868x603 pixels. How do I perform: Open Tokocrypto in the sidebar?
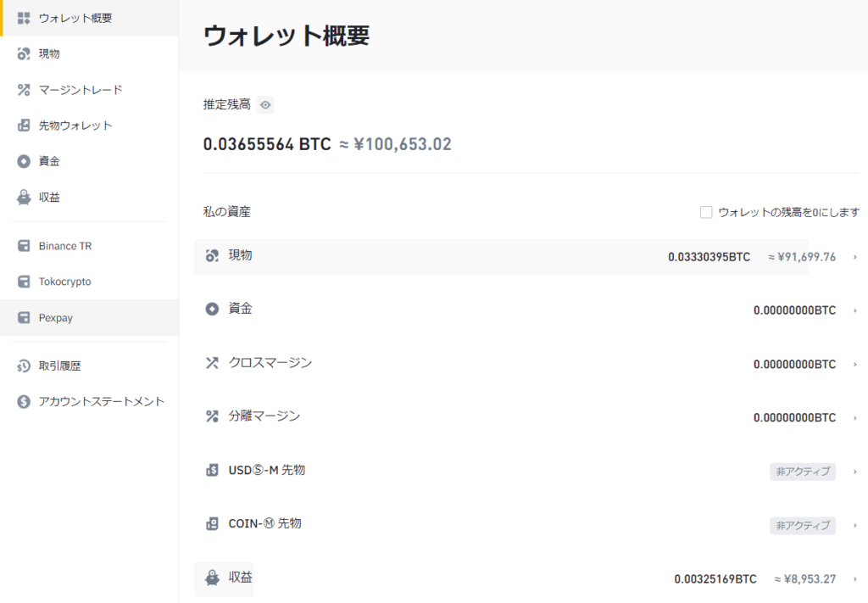tap(64, 282)
